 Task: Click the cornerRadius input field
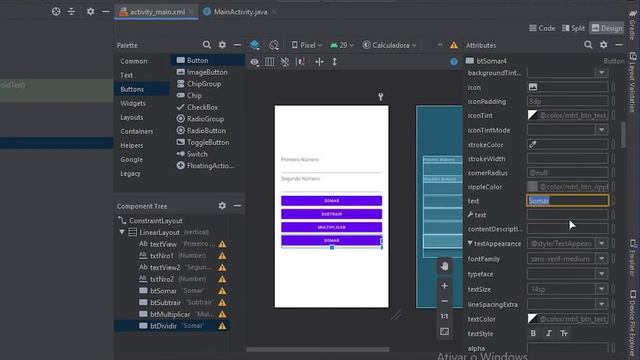[x=567, y=173]
